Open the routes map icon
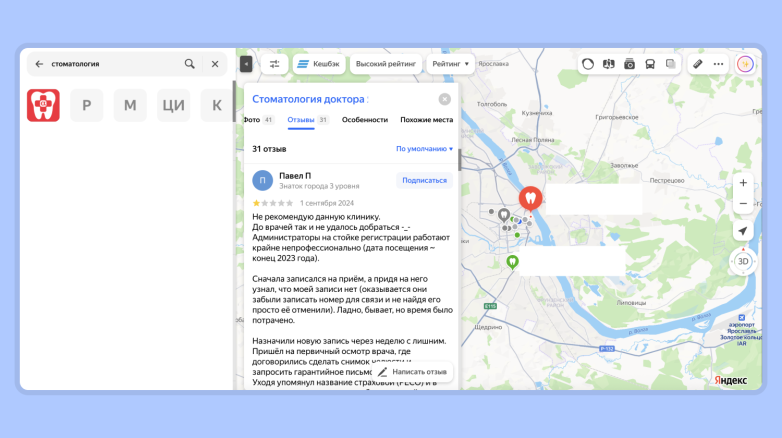The height and width of the screenshot is (438, 782). point(608,64)
